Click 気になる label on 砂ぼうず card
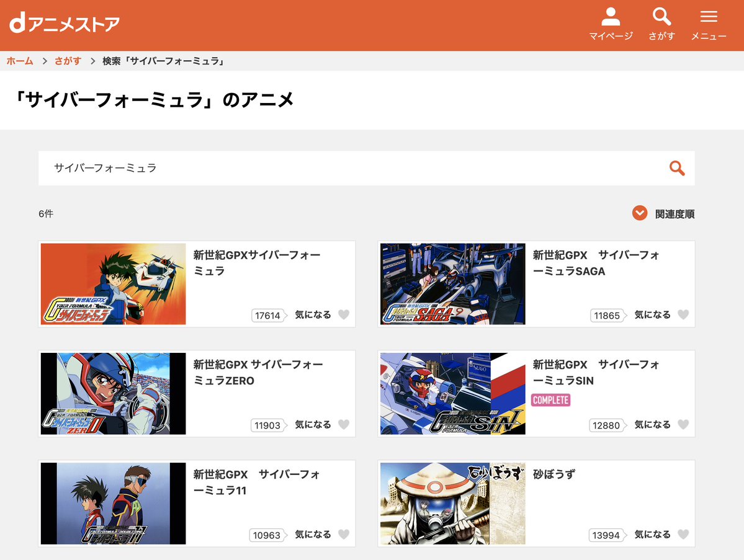This screenshot has height=560, width=744. point(652,535)
